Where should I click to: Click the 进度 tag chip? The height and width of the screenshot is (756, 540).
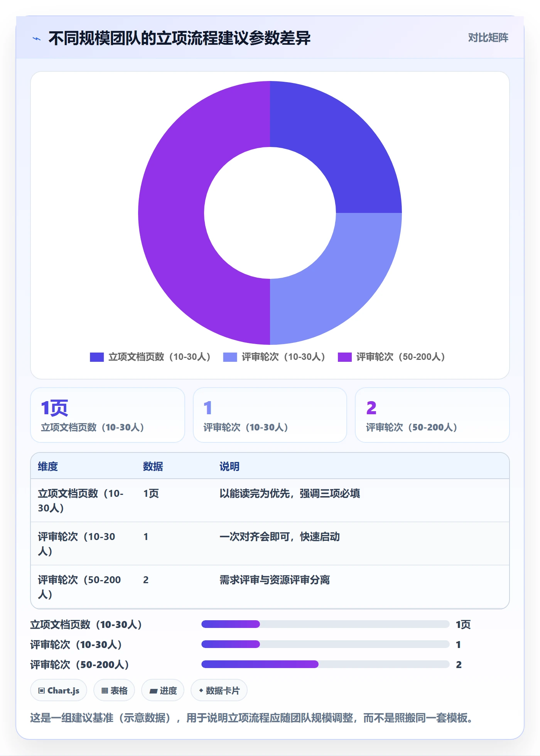(x=163, y=690)
